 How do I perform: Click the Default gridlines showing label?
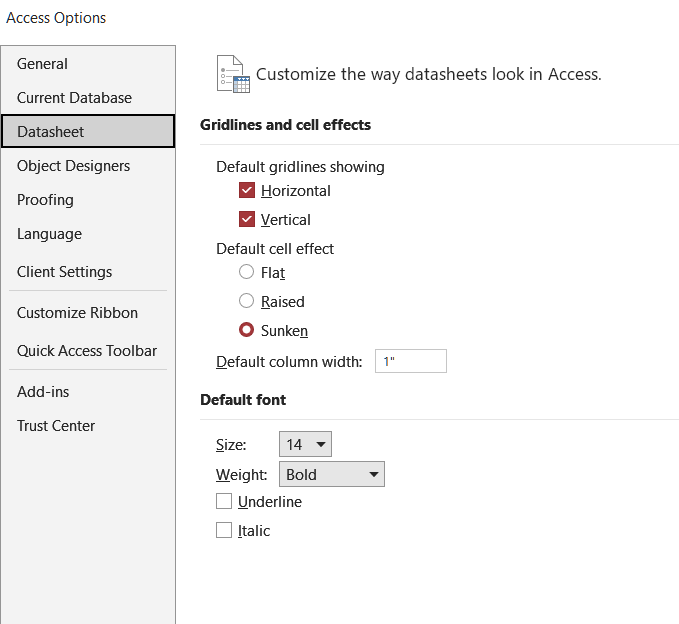tap(300, 167)
